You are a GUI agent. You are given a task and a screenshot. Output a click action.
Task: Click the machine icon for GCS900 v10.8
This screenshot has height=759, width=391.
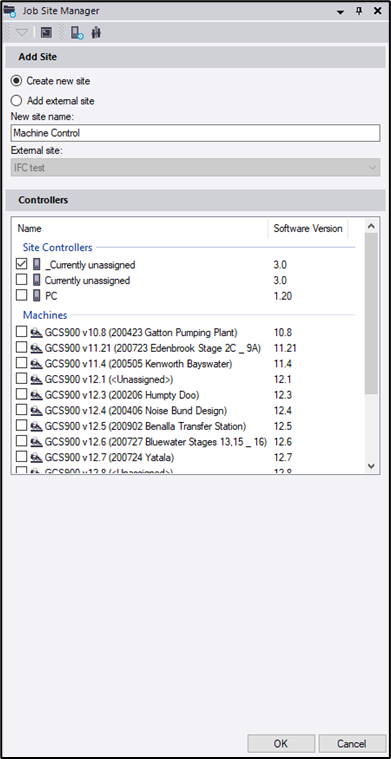(x=36, y=333)
